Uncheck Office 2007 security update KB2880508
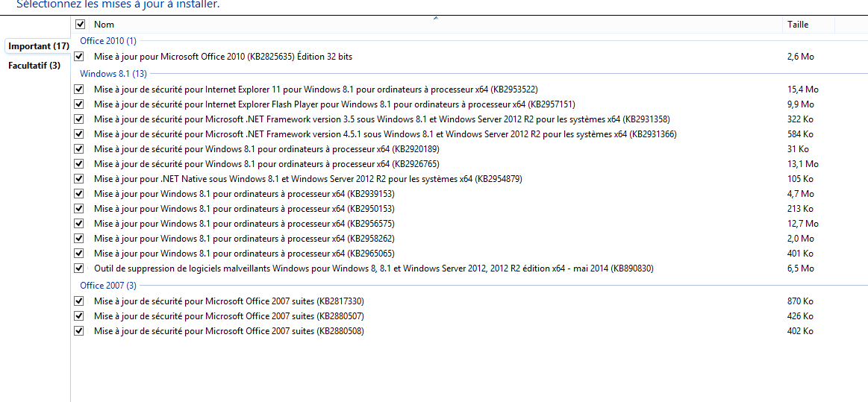Screen dimensions: 868x402 tap(78, 331)
